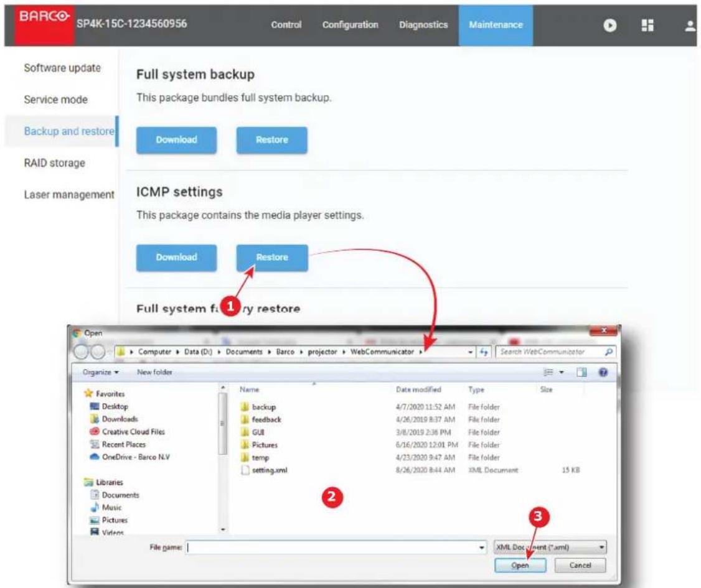The width and height of the screenshot is (701, 588).
Task: Select the feedback folder icon
Action: 245,419
